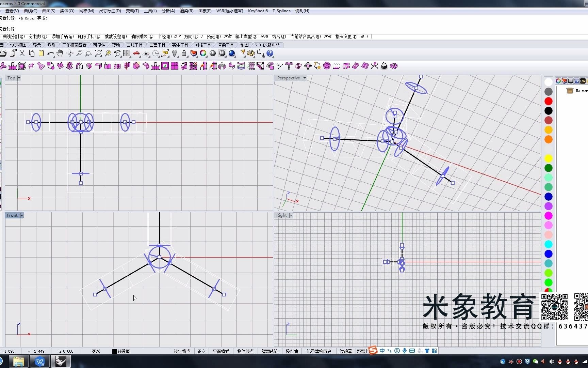Select the Pan view tool
The image size is (588, 368).
[x=60, y=53]
